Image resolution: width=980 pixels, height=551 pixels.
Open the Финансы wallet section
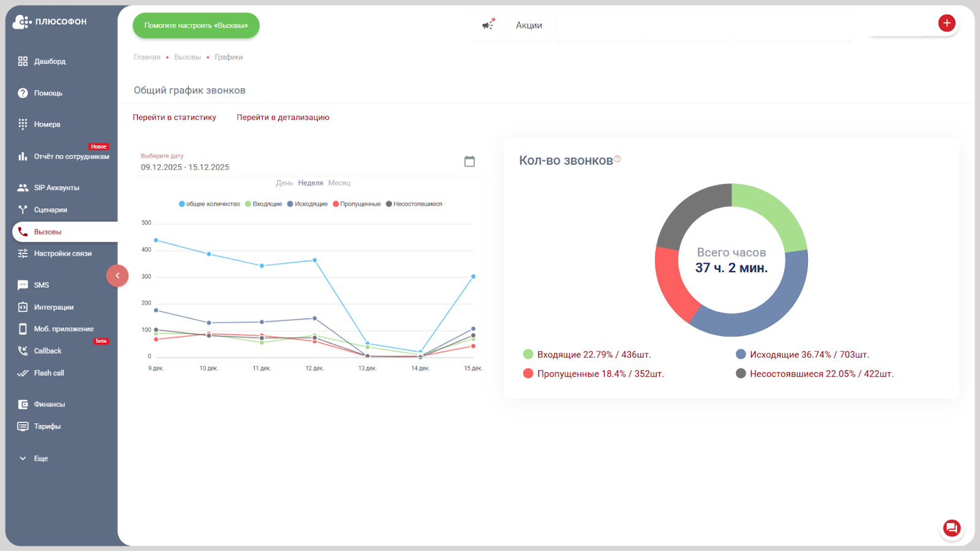49,404
